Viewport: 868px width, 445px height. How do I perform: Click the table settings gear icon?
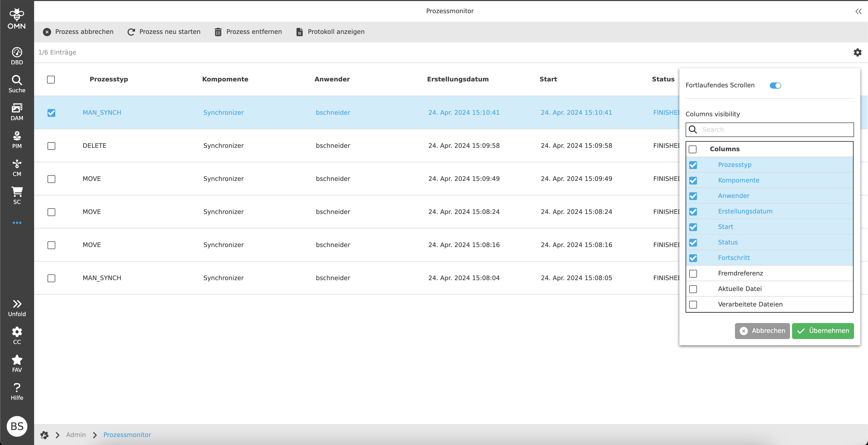pos(857,52)
